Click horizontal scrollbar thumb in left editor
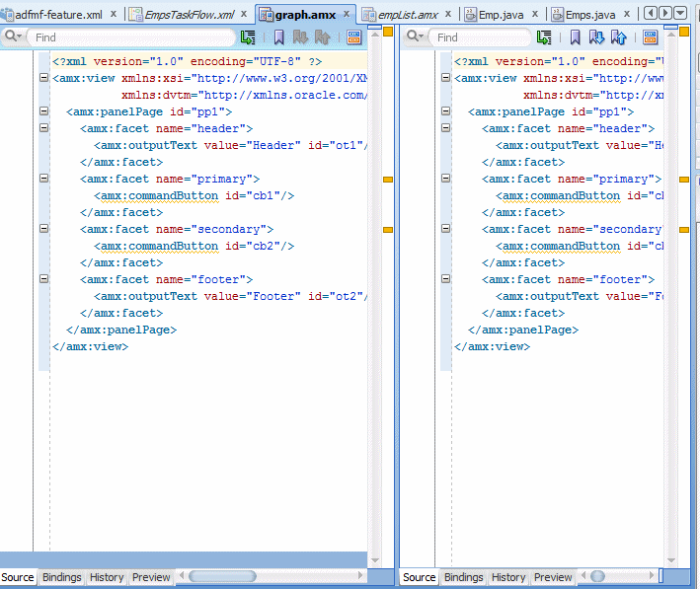The width and height of the screenshot is (700, 589). point(222,576)
